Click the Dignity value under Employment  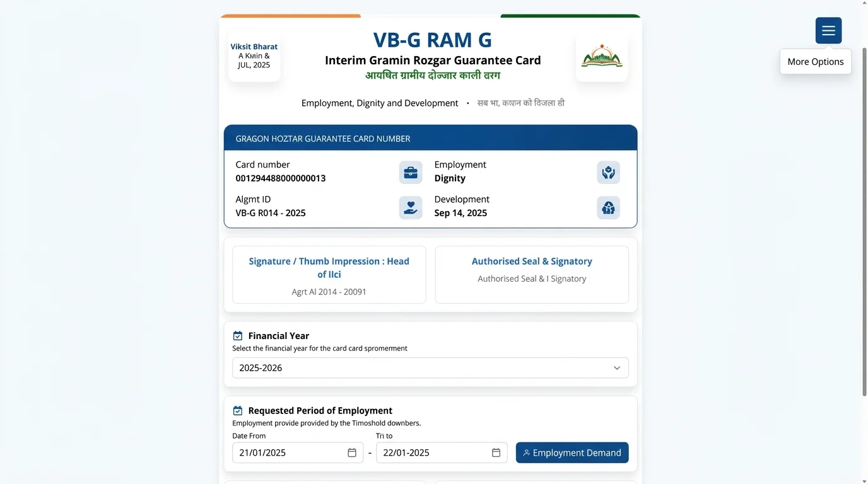pos(450,178)
